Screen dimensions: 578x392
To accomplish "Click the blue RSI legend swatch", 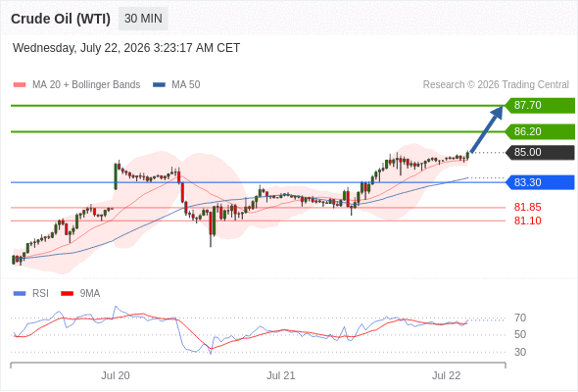I will click(x=20, y=294).
